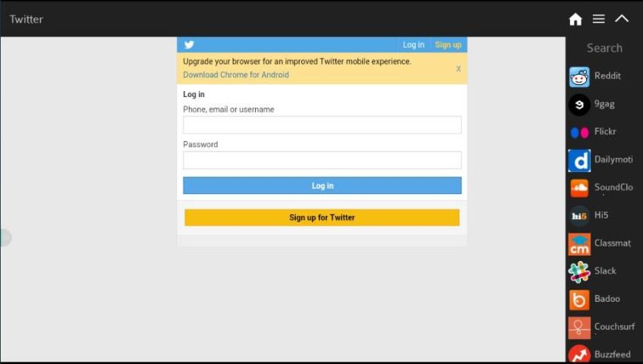Switch to Sign up in header
Image resolution: width=643 pixels, height=364 pixels.
448,45
